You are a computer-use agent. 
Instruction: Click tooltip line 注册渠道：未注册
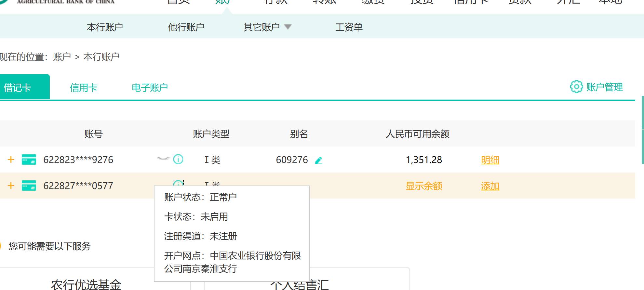pos(201,236)
